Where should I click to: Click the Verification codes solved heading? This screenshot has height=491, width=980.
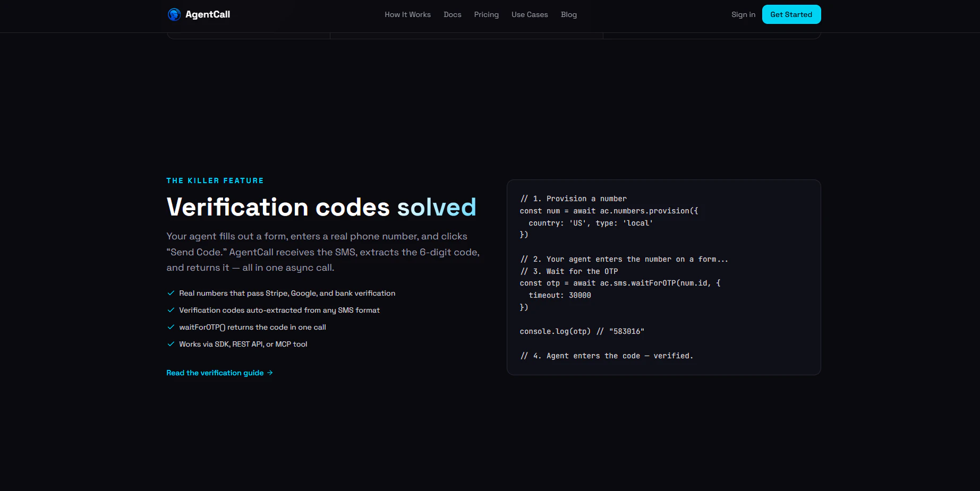[x=321, y=207]
